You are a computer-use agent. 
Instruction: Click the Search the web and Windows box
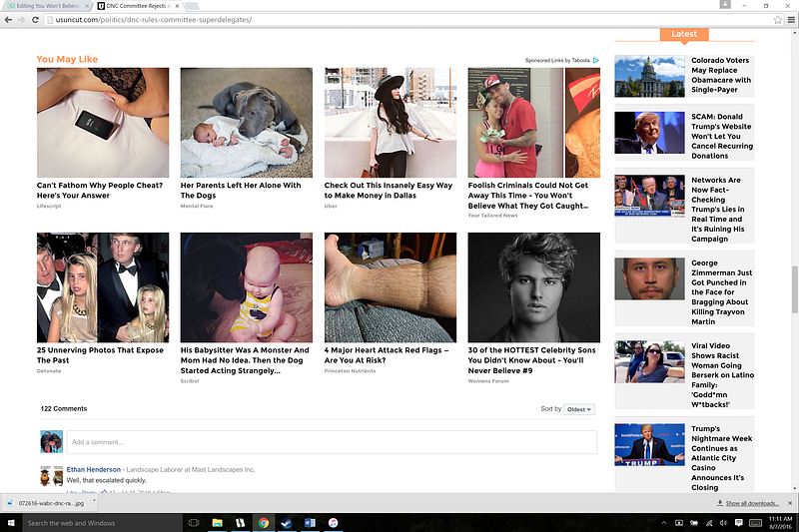102,523
